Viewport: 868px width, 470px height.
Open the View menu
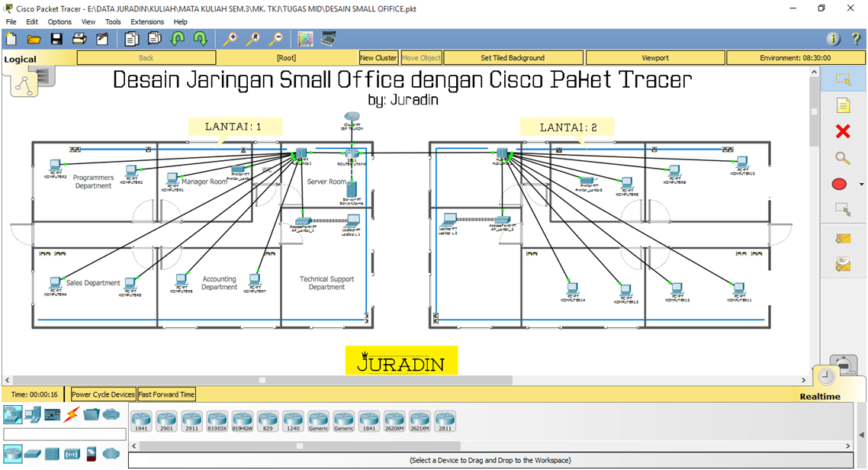coord(88,21)
